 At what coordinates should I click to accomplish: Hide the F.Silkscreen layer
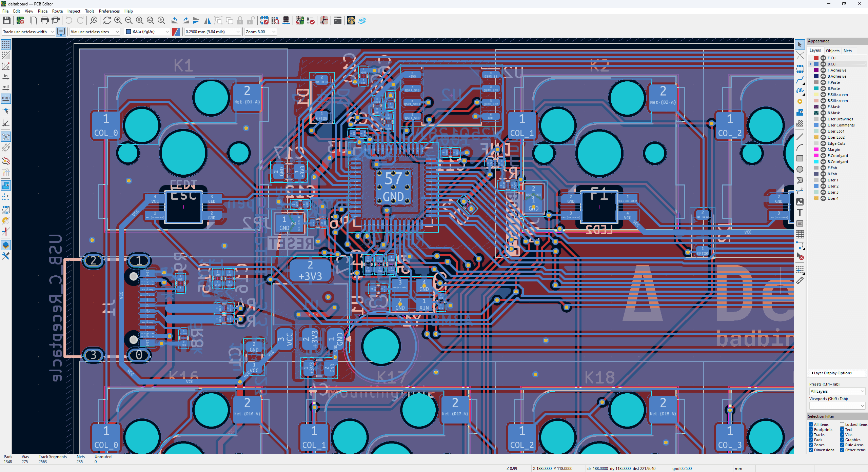pyautogui.click(x=823, y=95)
